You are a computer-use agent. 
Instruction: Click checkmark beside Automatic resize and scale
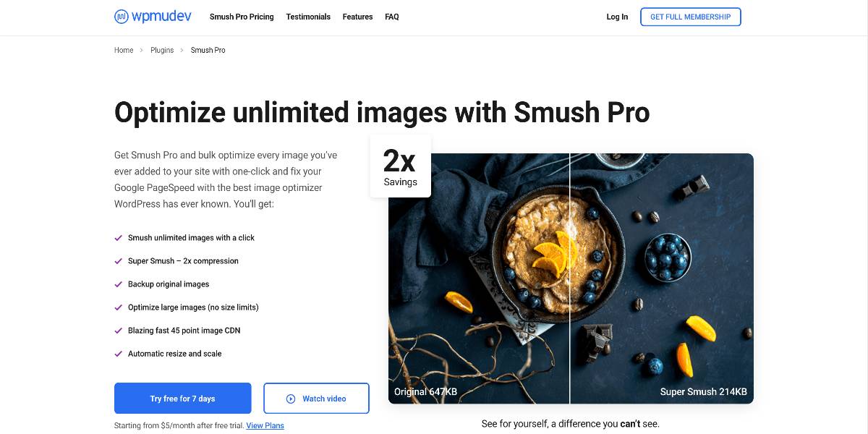(119, 354)
